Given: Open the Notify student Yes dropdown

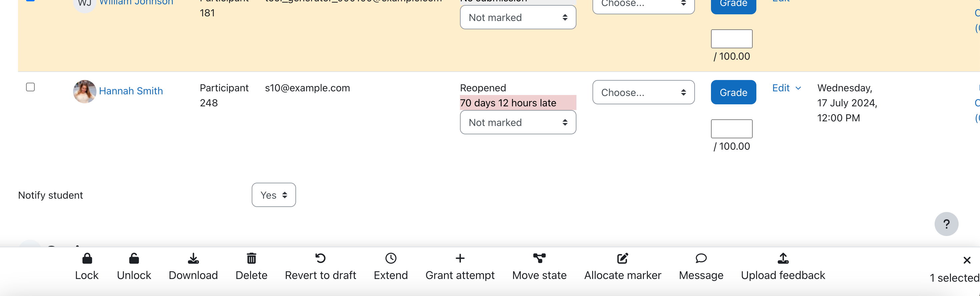Looking at the screenshot, I should coord(273,195).
